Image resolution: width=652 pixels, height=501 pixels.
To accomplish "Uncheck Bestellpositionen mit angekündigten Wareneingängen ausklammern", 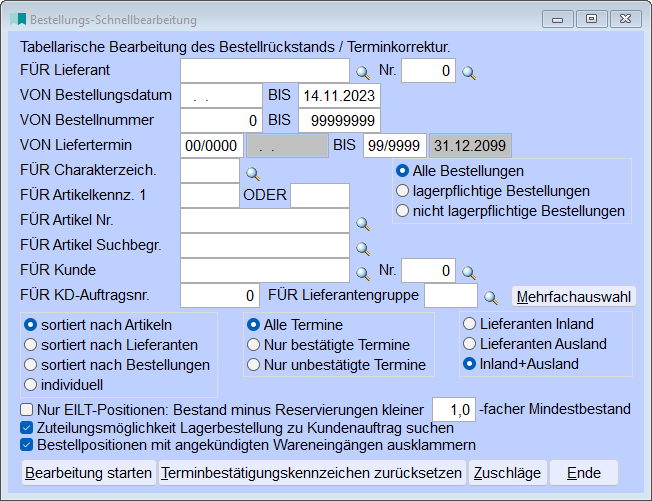I will click(27, 445).
